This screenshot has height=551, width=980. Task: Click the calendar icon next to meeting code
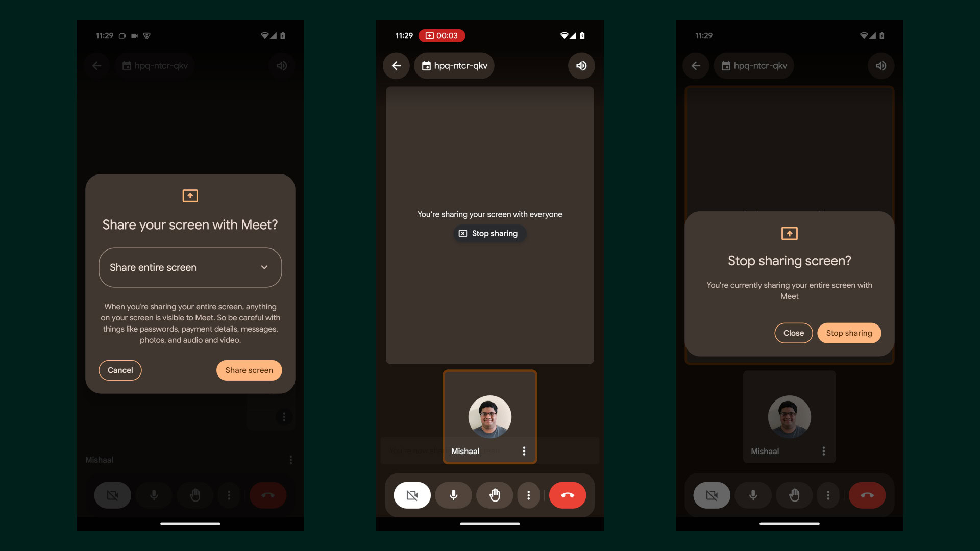[425, 65]
